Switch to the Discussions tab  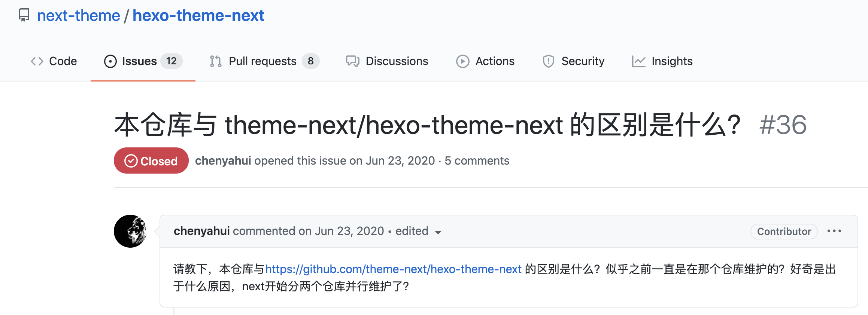pyautogui.click(x=397, y=61)
